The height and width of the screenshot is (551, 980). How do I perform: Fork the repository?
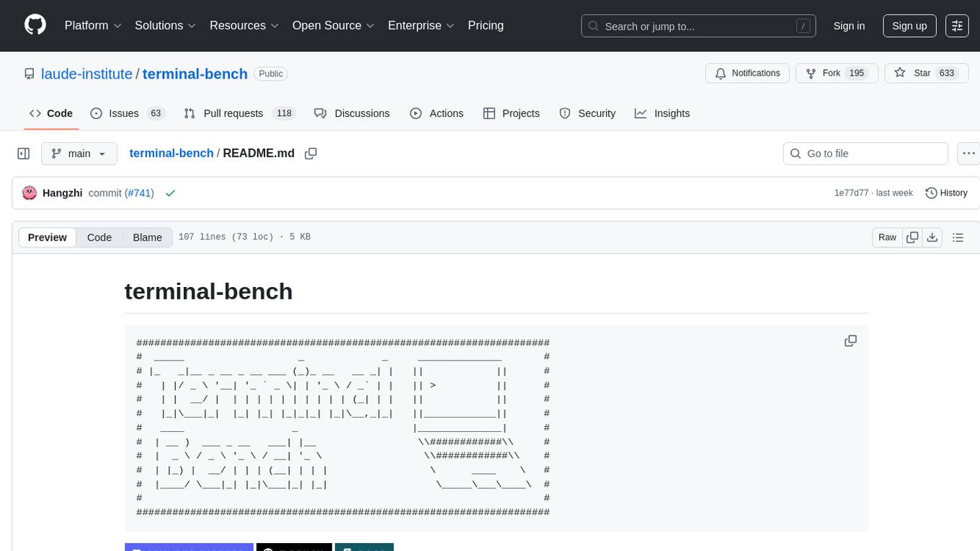point(837,74)
